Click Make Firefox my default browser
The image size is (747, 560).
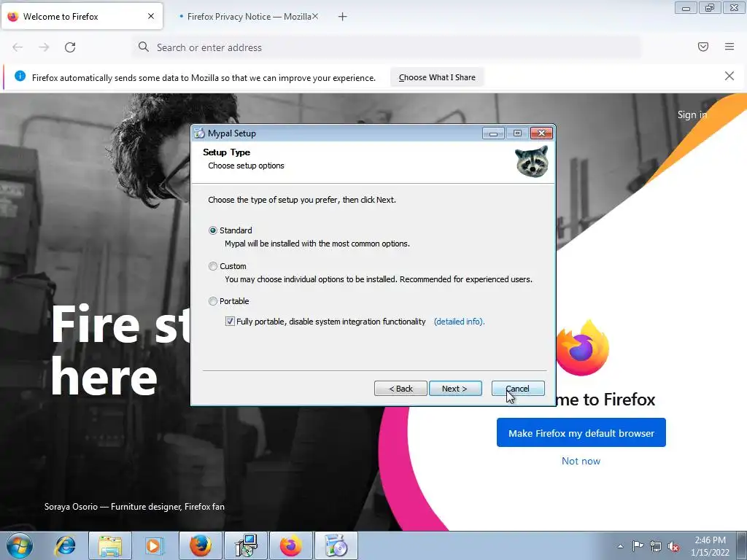click(581, 433)
